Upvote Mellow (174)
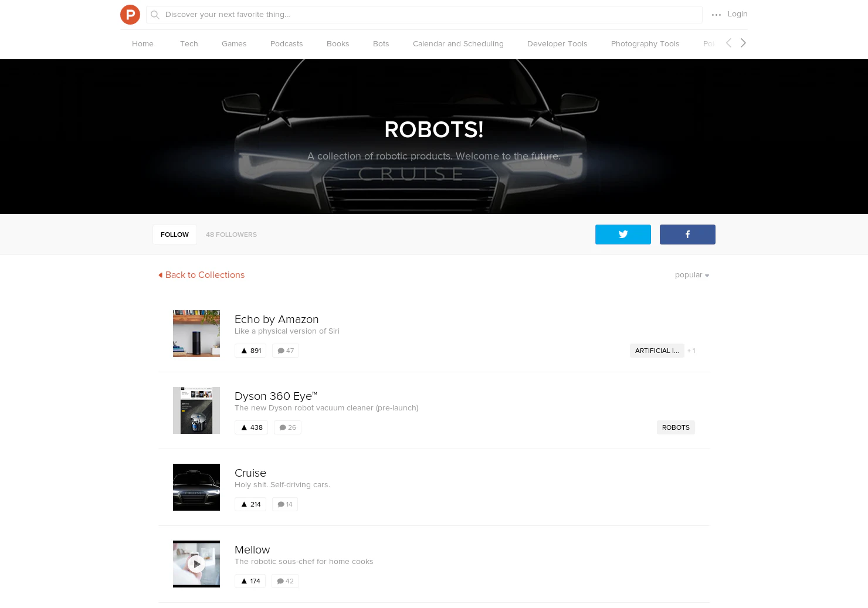Screen dimensions: 868x608 point(250,581)
